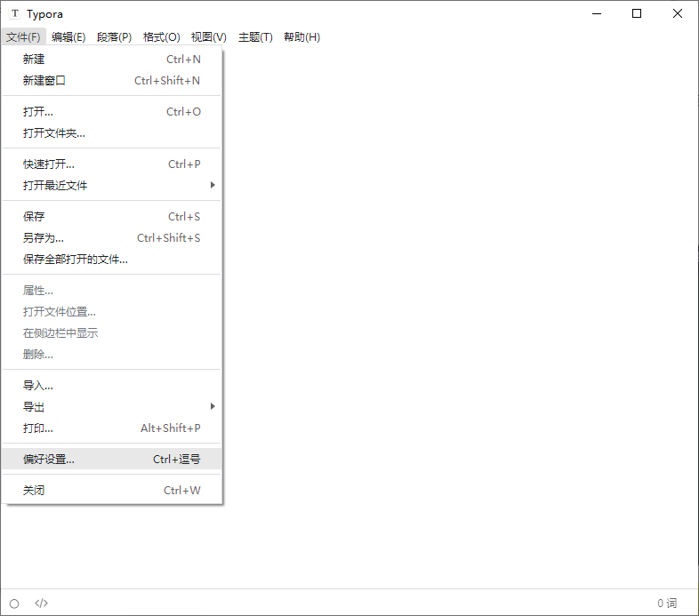Toggle sidebar with circle icon in status bar
The width and height of the screenshot is (699, 616).
14,604
